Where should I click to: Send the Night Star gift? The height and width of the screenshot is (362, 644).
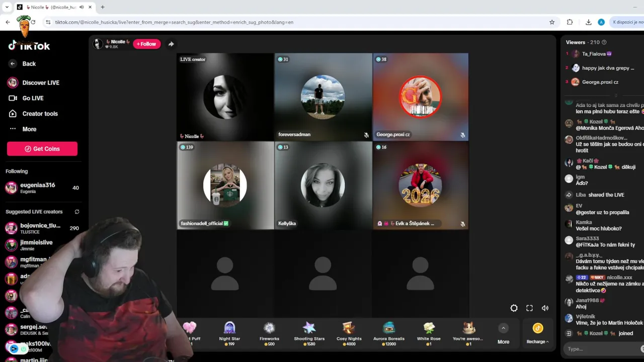(x=229, y=333)
